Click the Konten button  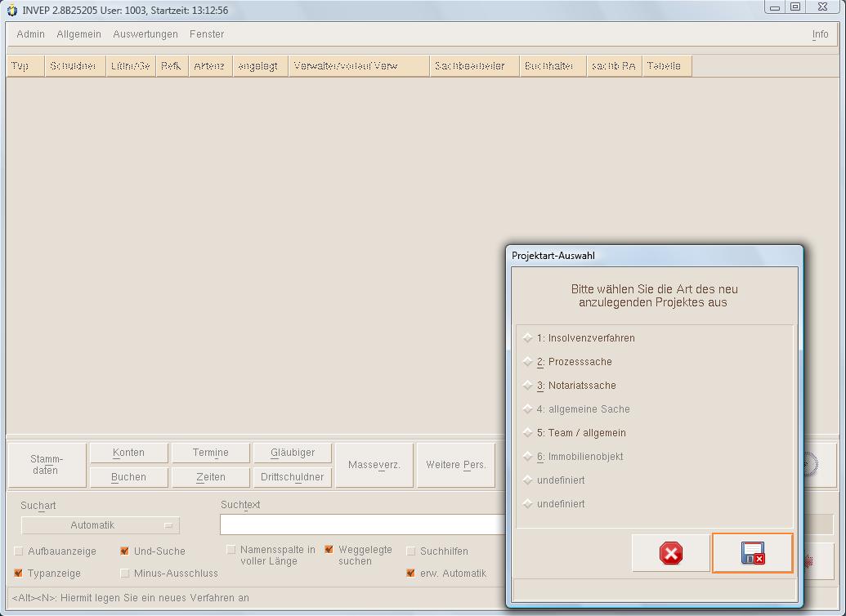point(128,453)
